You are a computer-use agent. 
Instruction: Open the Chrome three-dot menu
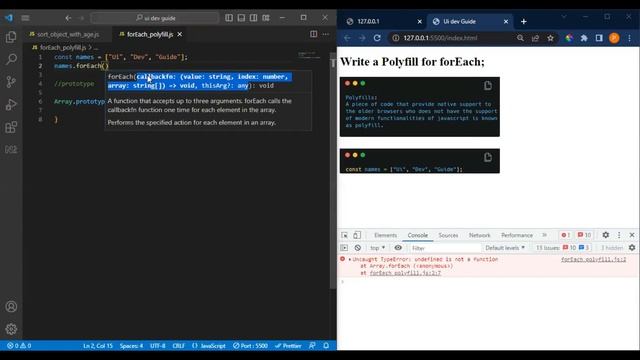(x=629, y=38)
